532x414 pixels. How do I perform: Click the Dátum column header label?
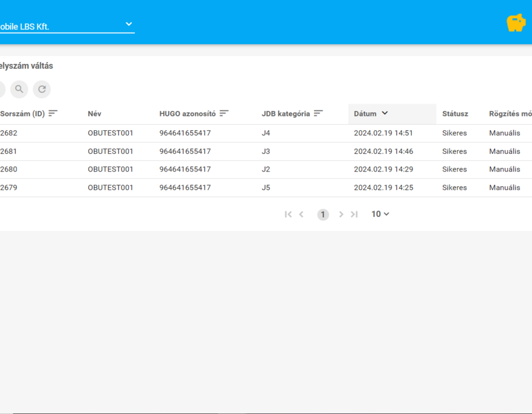point(365,114)
